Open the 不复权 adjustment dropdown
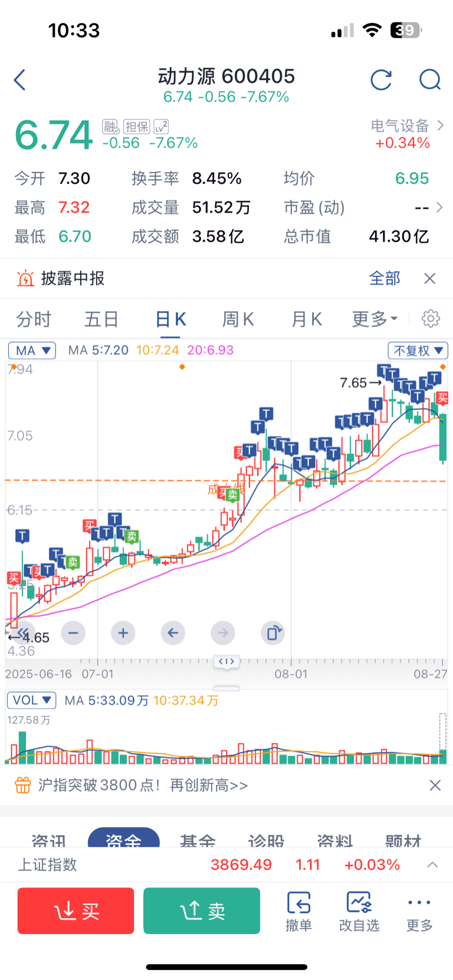 [418, 350]
